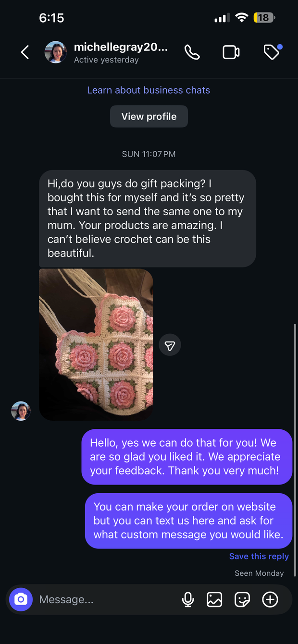The height and width of the screenshot is (644, 298).
Task: Open the camera from the message bar
Action: [21, 599]
